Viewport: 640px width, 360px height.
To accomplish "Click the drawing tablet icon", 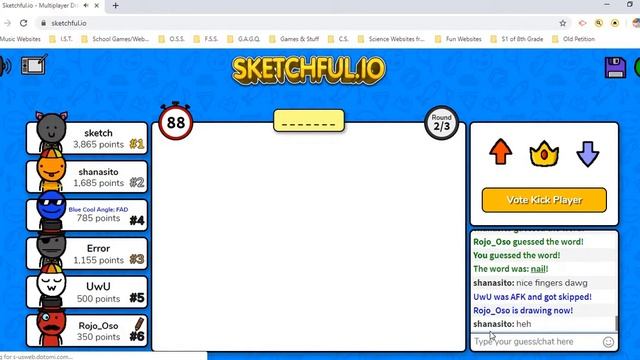I will click(x=34, y=65).
